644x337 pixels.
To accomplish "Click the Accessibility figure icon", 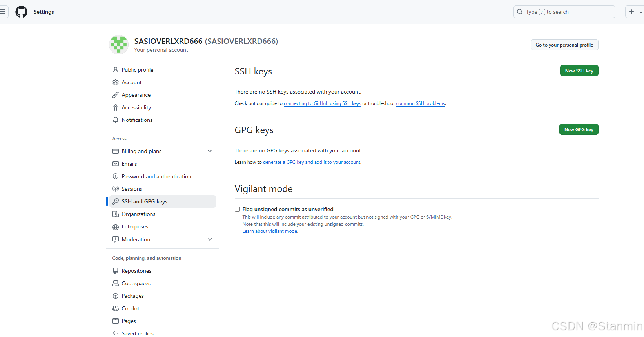I will tap(116, 107).
